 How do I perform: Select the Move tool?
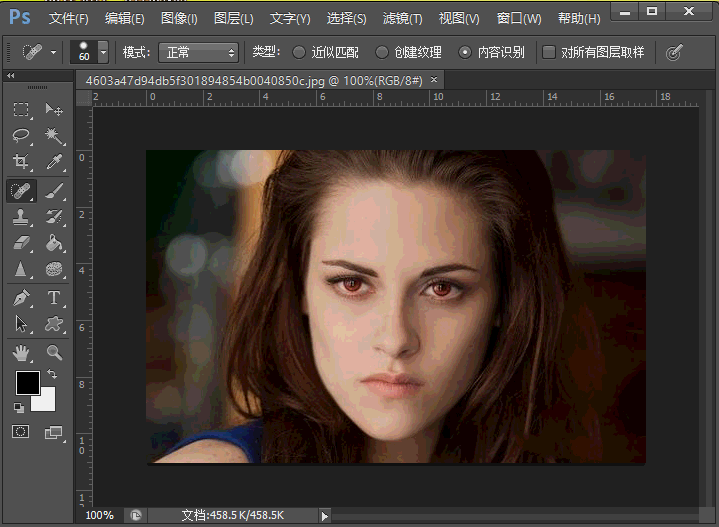54,109
